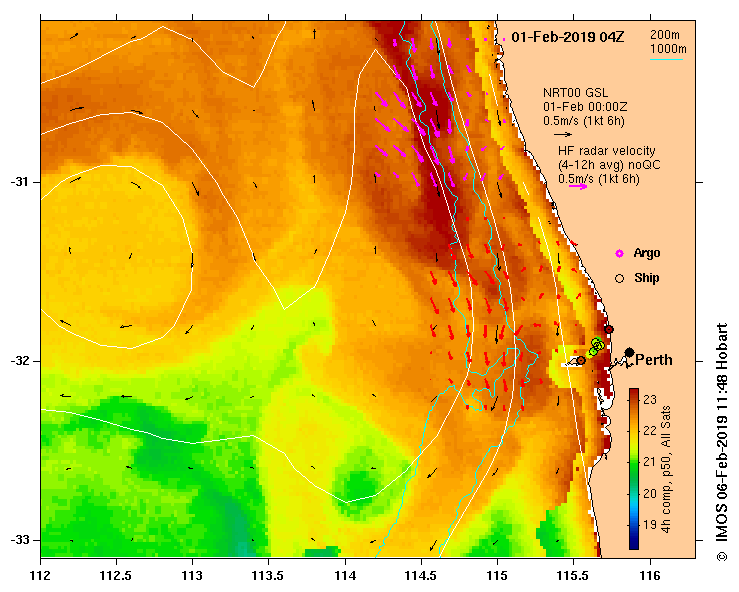Click the 113.5 longitude axis label
The height and width of the screenshot is (592, 739).
click(269, 576)
